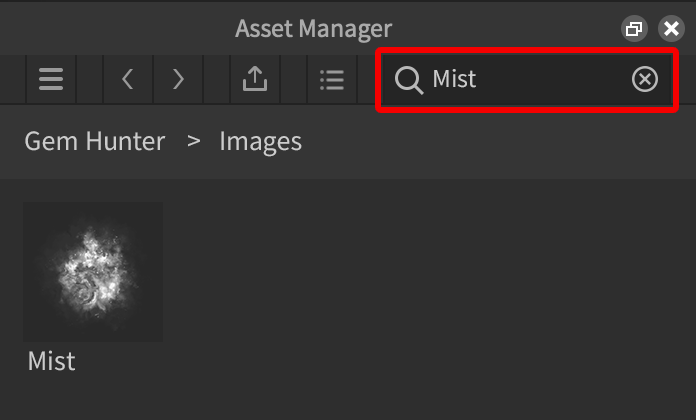The image size is (696, 420).
Task: Navigate back with the left arrow
Action: click(x=128, y=79)
